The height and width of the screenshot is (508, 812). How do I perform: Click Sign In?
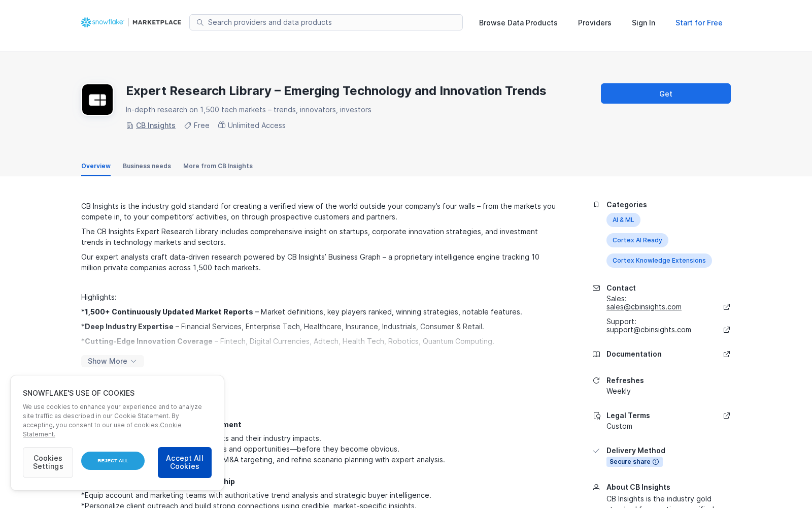(644, 23)
